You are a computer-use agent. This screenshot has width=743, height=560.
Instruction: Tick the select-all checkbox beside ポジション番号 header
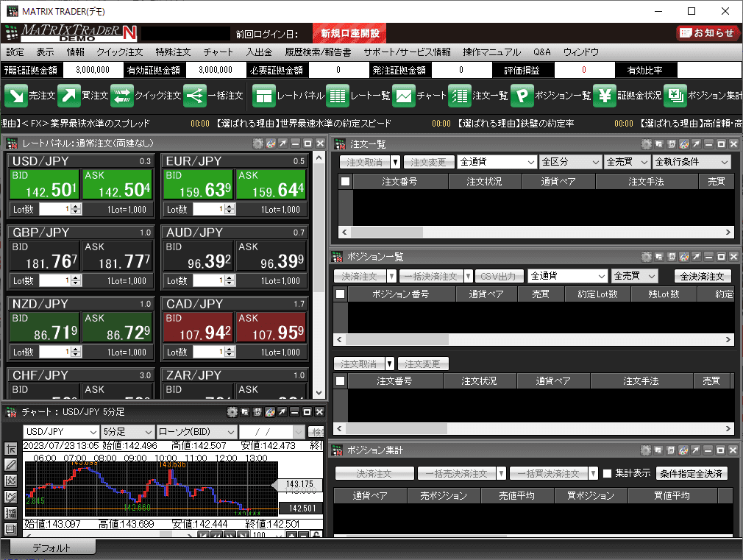click(x=340, y=294)
